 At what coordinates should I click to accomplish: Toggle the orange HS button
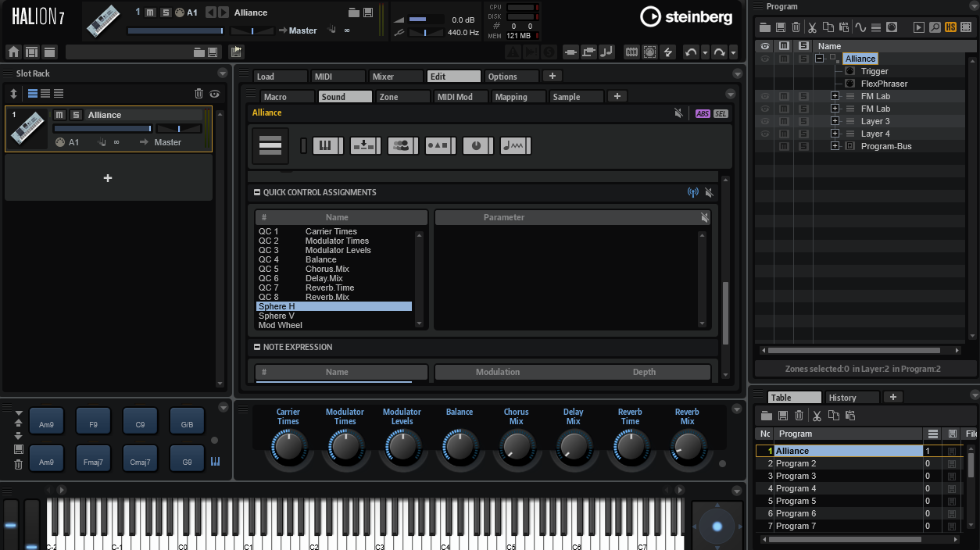(x=950, y=27)
